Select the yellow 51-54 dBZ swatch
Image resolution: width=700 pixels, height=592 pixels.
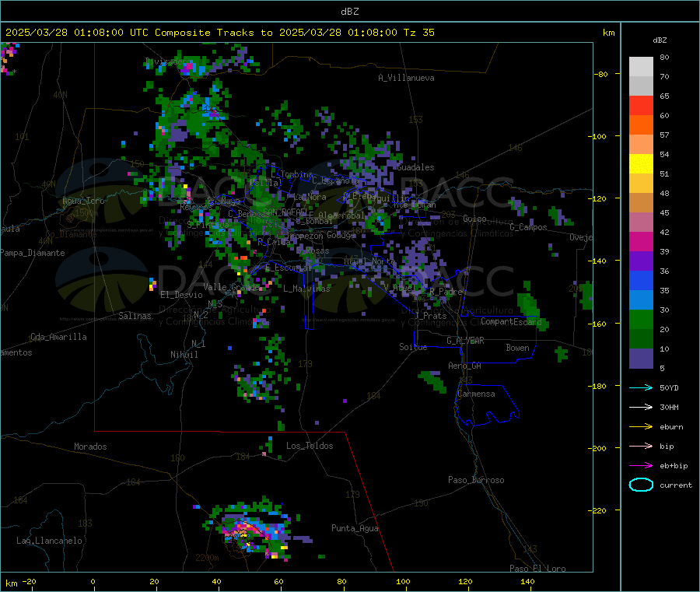point(641,164)
